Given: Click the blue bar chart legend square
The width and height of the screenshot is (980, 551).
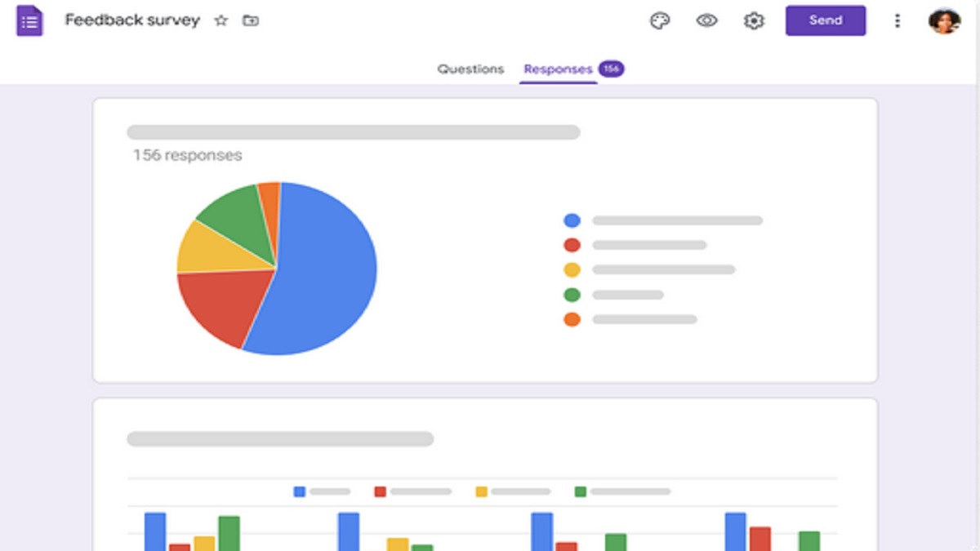Looking at the screenshot, I should tap(299, 491).
